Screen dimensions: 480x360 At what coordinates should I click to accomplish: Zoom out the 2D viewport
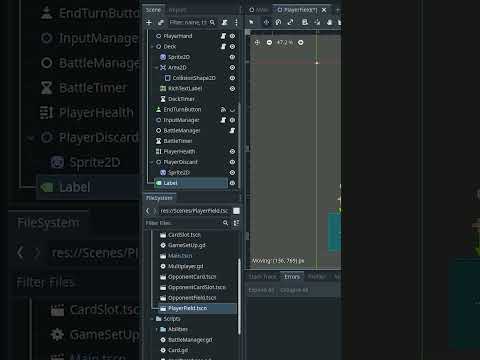pos(269,43)
